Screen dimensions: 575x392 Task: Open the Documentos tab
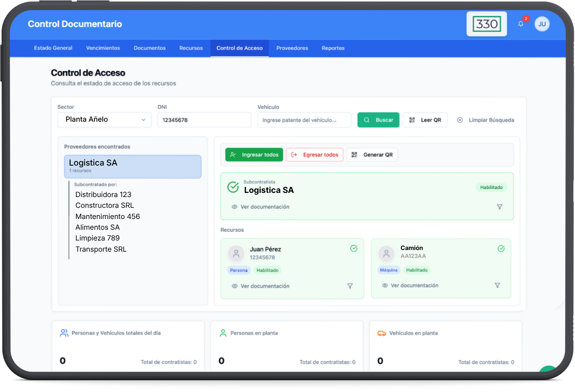[150, 48]
